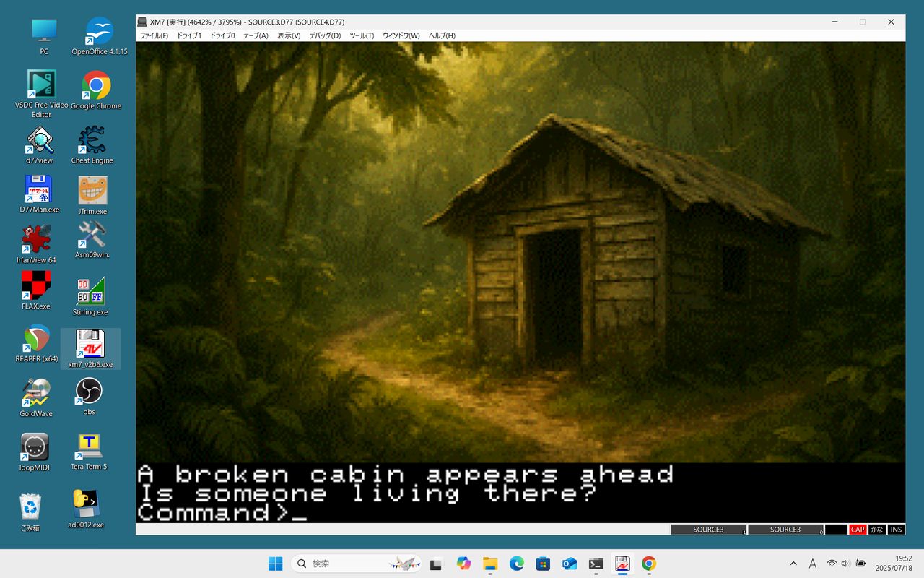Open the 表示(V) menu

(x=289, y=35)
